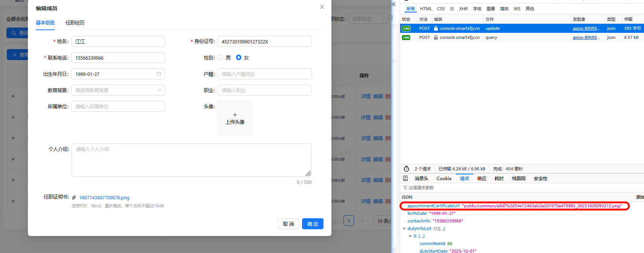Sort requests by the 传输 column header
Screen dimensions: 644x253
pyautogui.click(x=633, y=19)
